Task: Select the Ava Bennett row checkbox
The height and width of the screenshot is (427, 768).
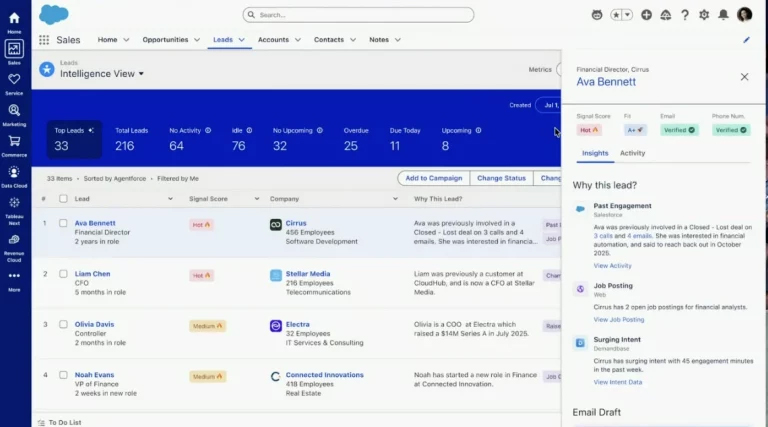Action: click(x=63, y=224)
